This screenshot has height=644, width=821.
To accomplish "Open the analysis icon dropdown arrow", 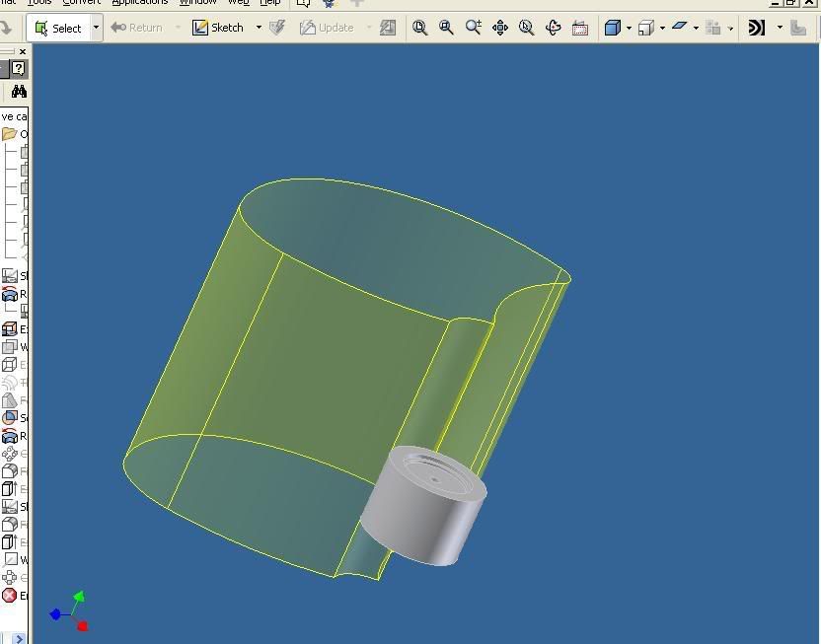I will pyautogui.click(x=780, y=28).
